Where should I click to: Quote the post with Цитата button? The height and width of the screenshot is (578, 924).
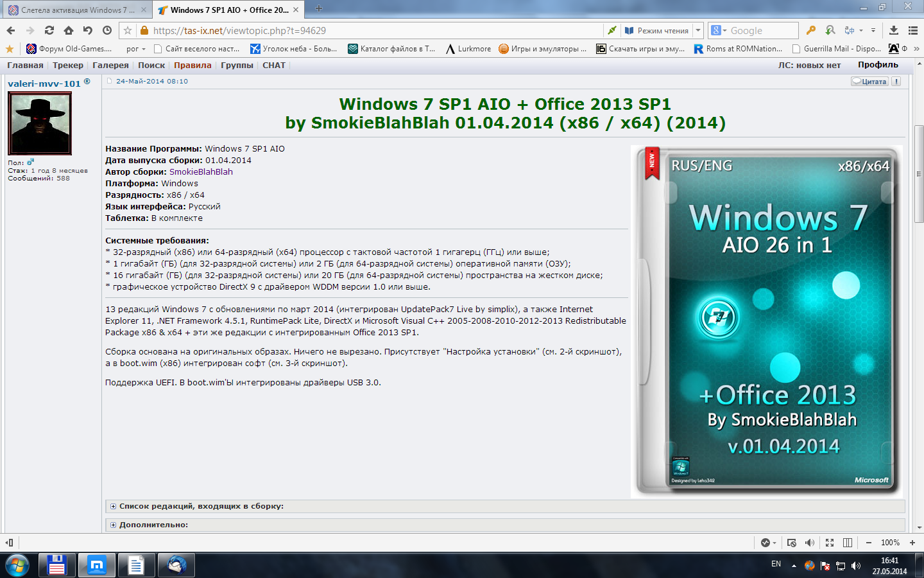tap(869, 82)
